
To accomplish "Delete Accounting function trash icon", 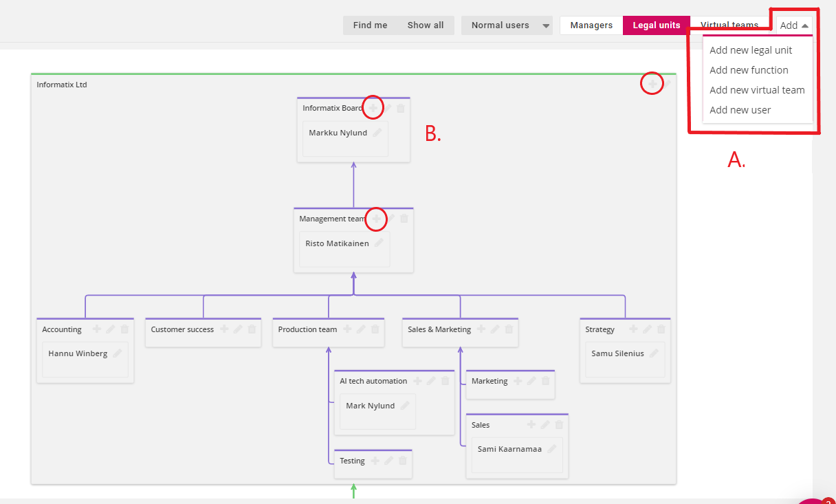I will [124, 329].
